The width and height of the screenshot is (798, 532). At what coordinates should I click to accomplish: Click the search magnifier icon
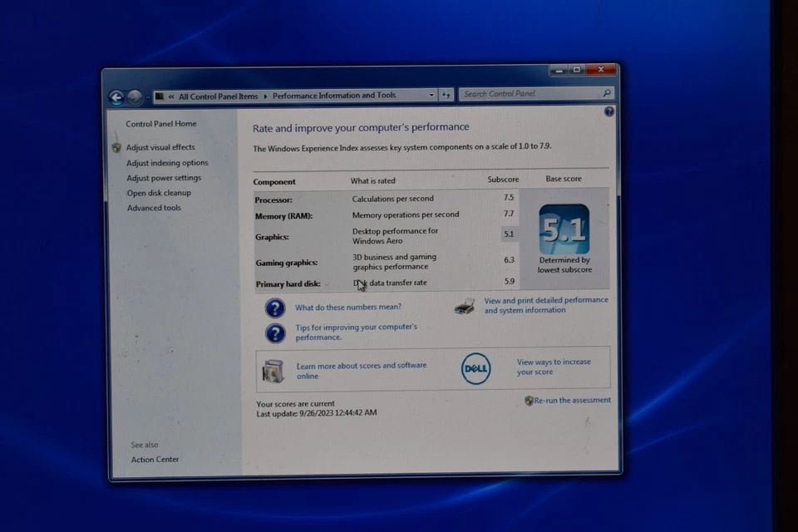coord(606,94)
